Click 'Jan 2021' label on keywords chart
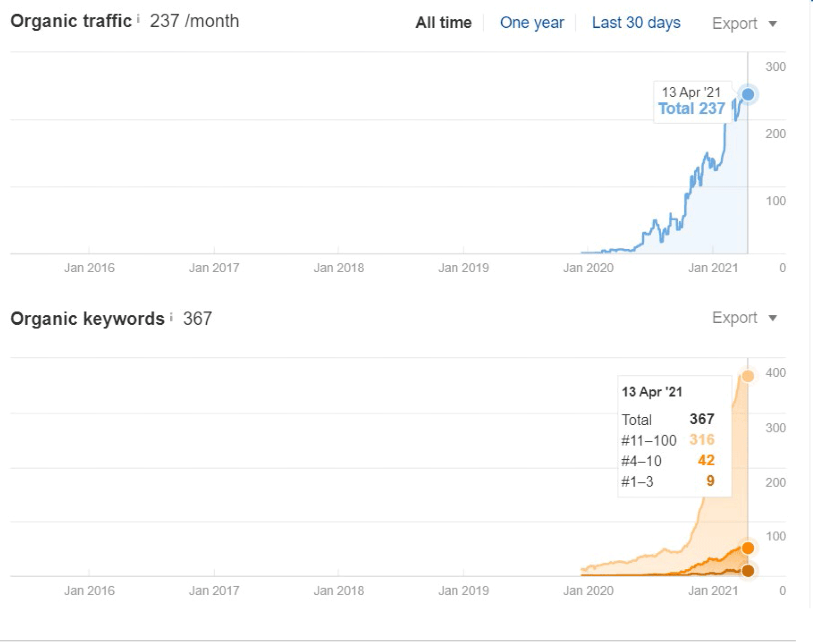The height and width of the screenshot is (644, 814). 713,591
